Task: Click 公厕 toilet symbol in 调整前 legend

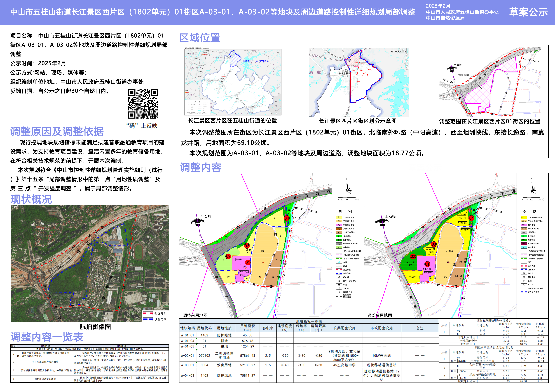Action: pos(339,284)
